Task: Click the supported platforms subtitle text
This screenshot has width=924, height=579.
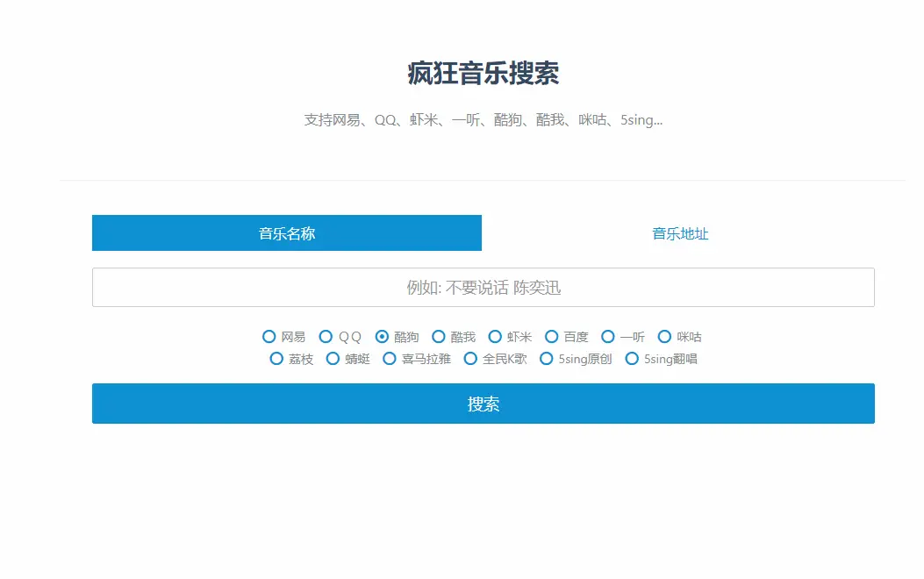Action: pyautogui.click(x=481, y=119)
